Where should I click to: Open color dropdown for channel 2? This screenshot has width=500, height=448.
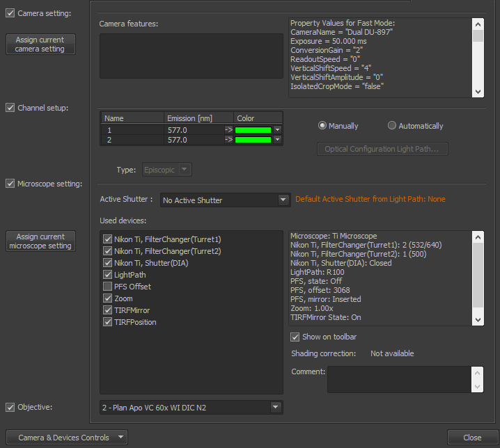click(x=277, y=139)
